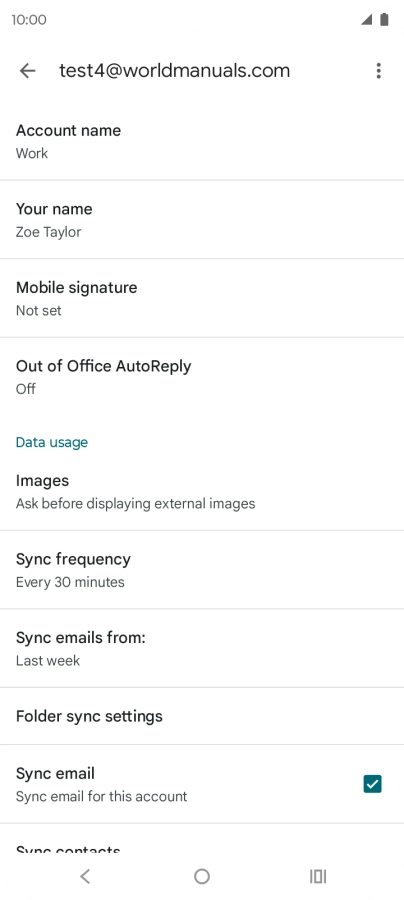The width and height of the screenshot is (404, 900).
Task: Open Folder sync settings
Action: click(202, 716)
